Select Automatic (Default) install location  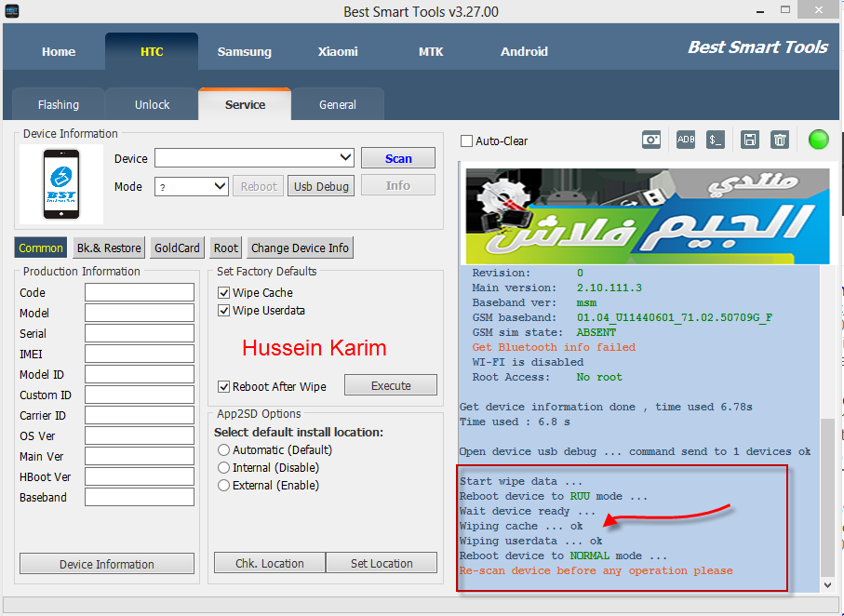(x=223, y=450)
